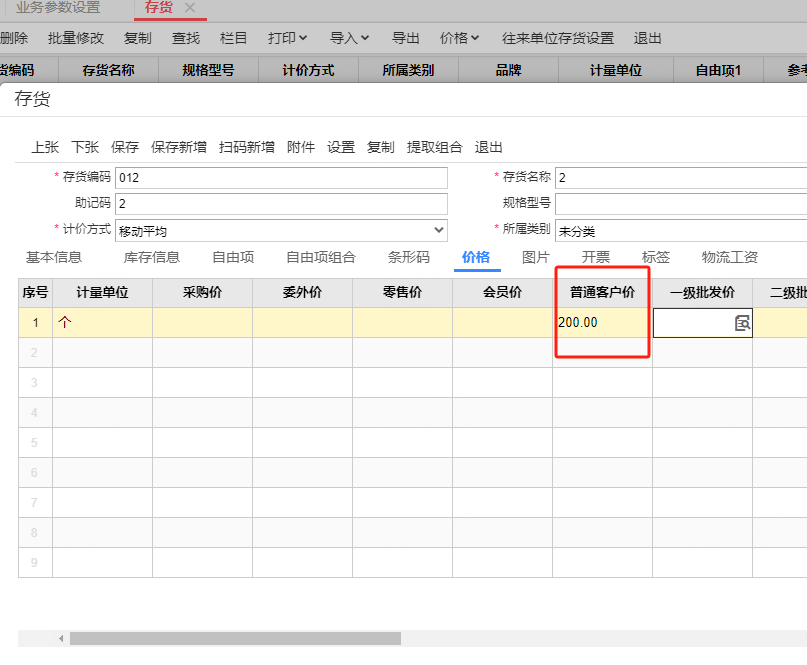Click 批量修改 in top toolbar

76,38
